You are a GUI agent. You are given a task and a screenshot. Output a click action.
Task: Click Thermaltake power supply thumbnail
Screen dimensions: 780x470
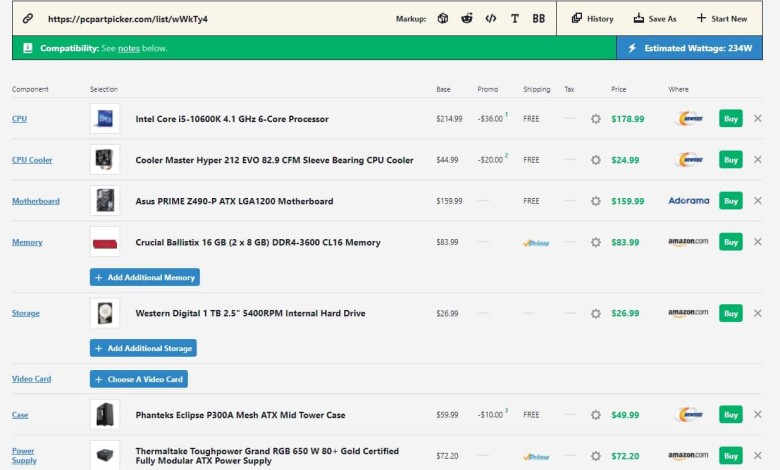(x=105, y=455)
